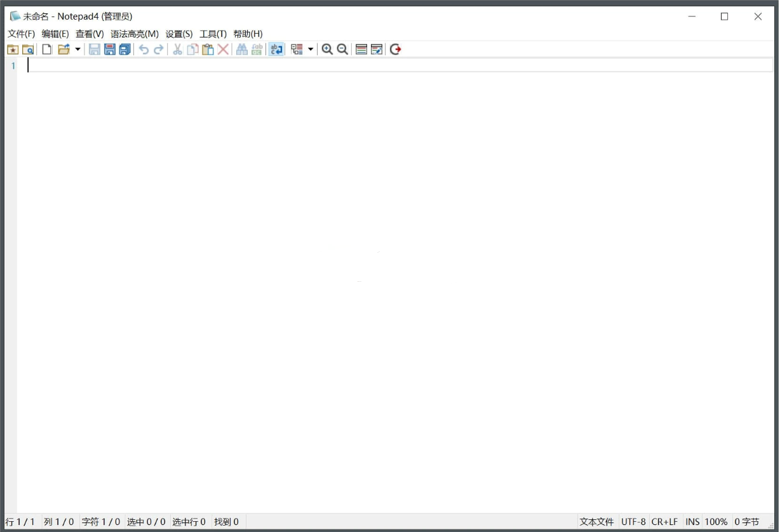Zoom in using the magnifier plus icon
The width and height of the screenshot is (780, 532).
[328, 49]
